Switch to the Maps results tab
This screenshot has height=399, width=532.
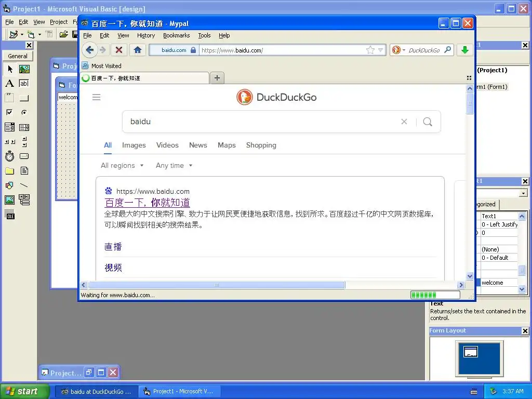[227, 145]
